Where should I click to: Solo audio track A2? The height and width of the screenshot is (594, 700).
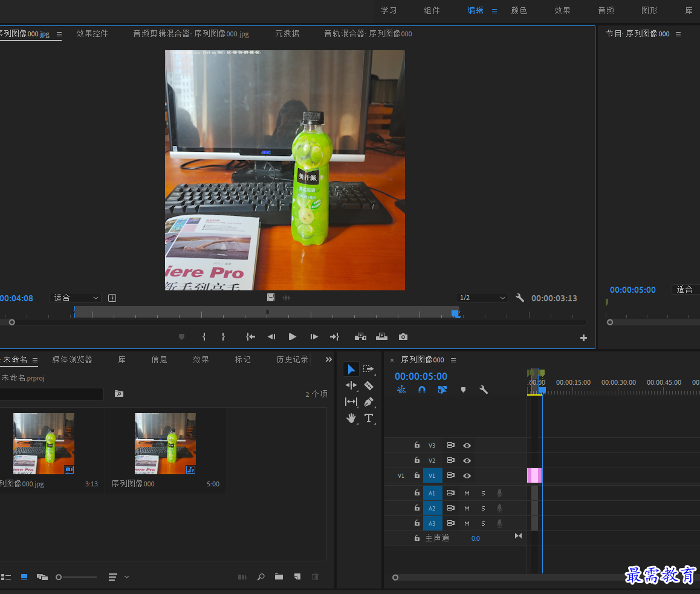tap(483, 508)
